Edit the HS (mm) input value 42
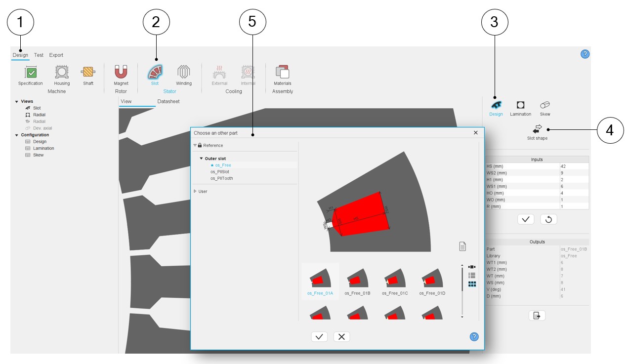This screenshot has height=364, width=628. 574,166
